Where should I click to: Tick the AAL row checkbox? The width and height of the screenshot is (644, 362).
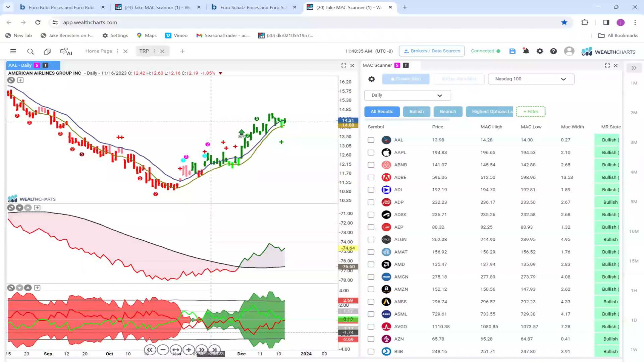click(371, 140)
